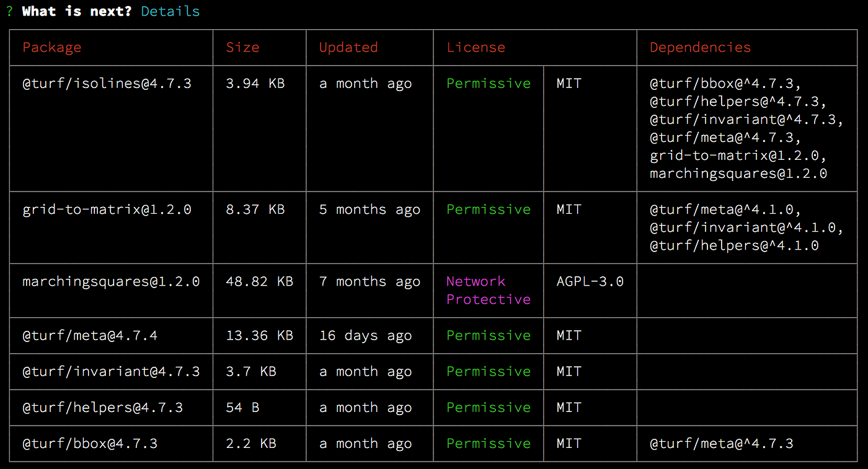Select the @turf/invariant@4.7.3 package name
Screen dimensions: 868x469
(x=111, y=372)
